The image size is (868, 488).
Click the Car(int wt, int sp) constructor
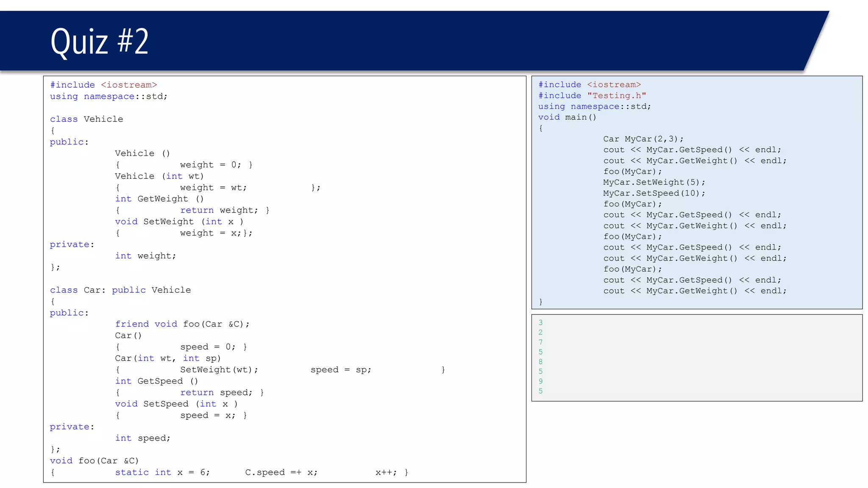[168, 358]
